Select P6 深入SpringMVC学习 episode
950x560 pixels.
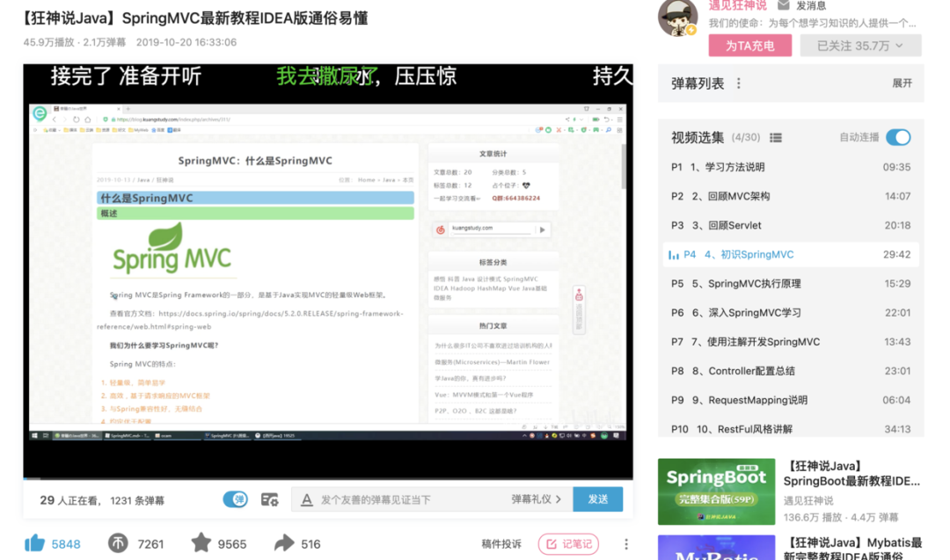791,312
